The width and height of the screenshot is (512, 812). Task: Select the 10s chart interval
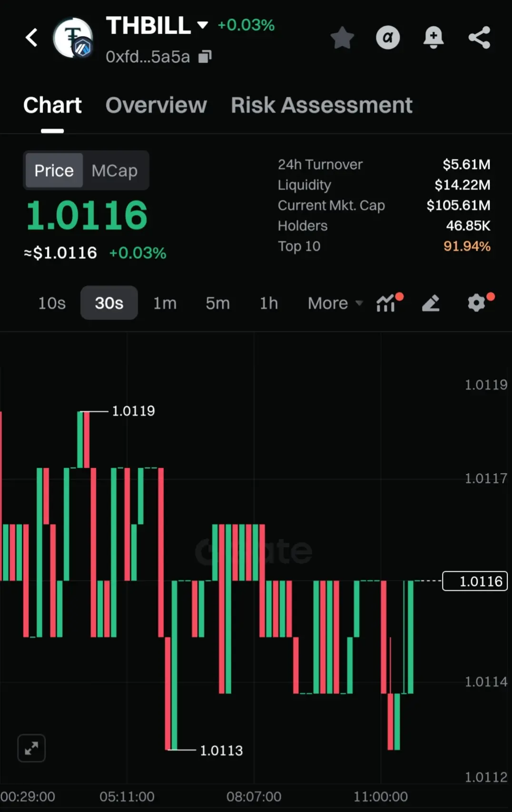click(x=52, y=303)
